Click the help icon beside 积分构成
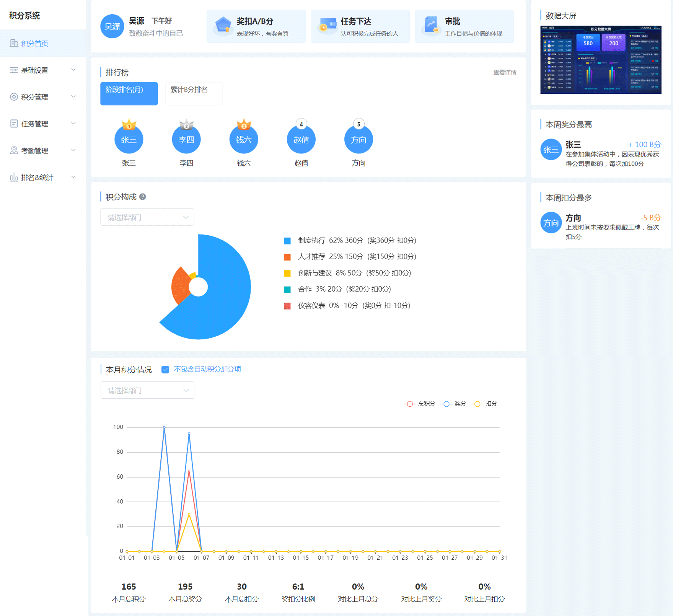 [143, 197]
